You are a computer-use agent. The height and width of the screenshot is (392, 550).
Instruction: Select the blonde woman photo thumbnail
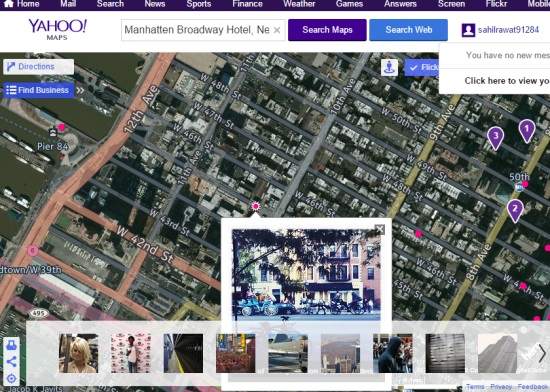click(79, 353)
